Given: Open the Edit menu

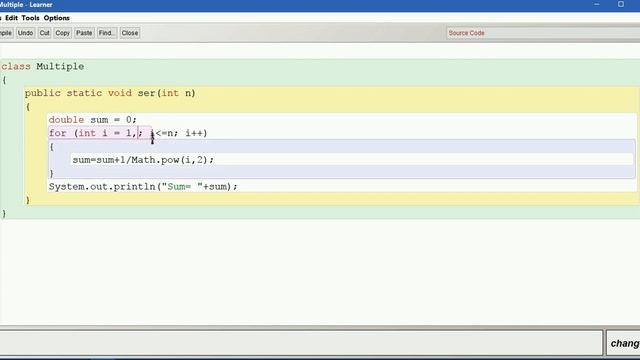Looking at the screenshot, I should point(11,18).
